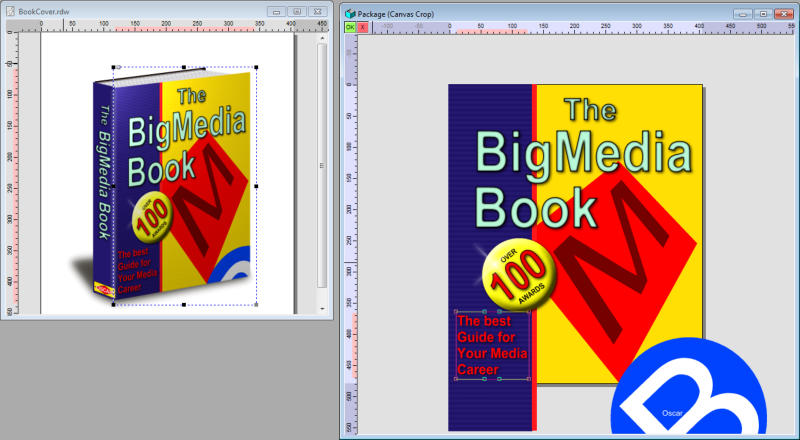
Task: Select the navy spine strip in Package canvas
Action: [x=490, y=258]
